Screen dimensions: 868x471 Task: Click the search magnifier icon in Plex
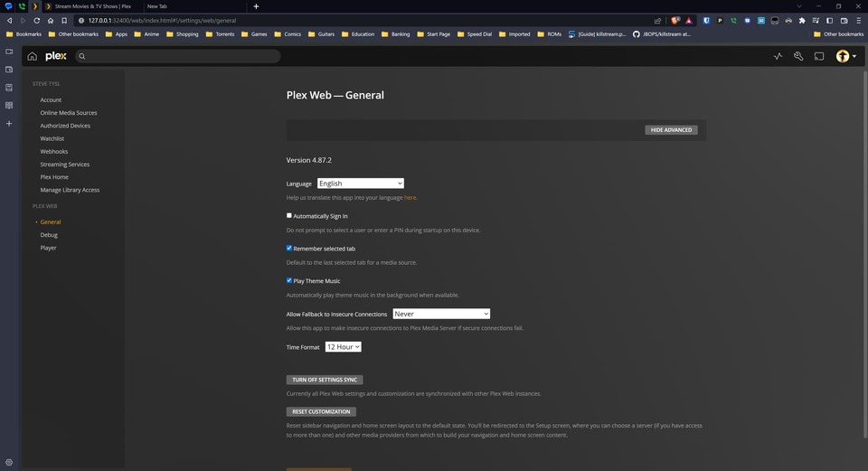(82, 56)
